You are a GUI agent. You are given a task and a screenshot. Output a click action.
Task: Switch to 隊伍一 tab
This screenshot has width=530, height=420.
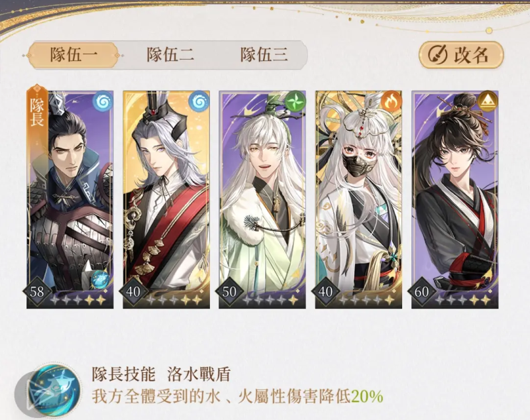(73, 55)
